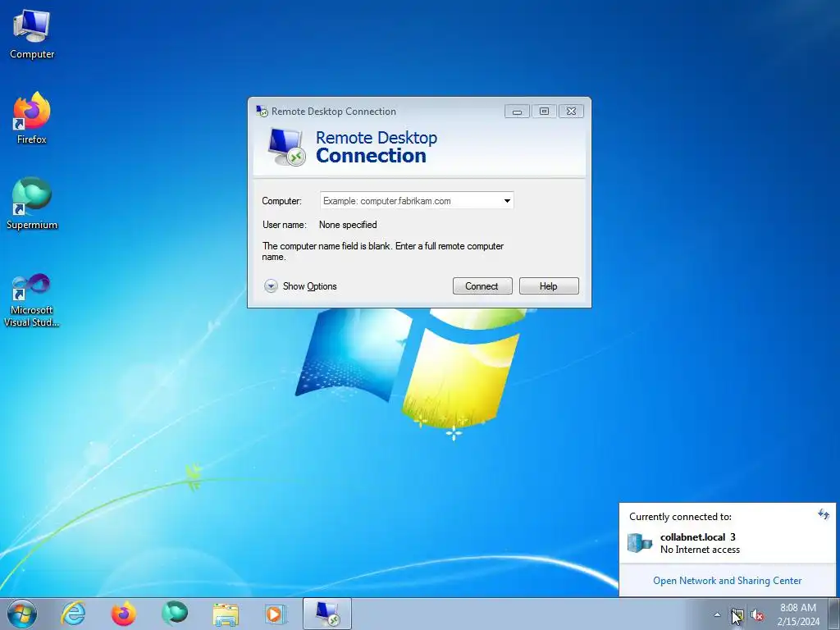The height and width of the screenshot is (630, 840).
Task: Expand Show Options disclosure arrow
Action: click(271, 286)
